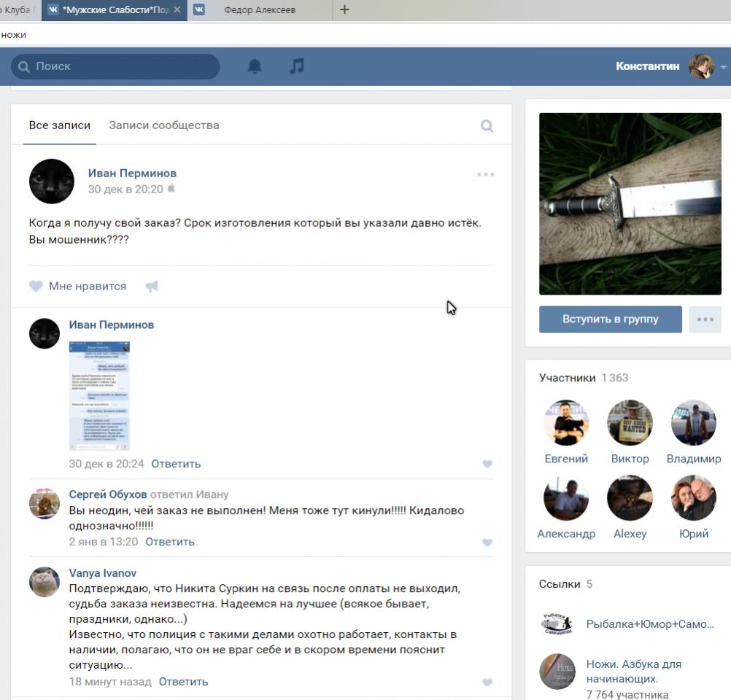Open the attached chat screenshot thumbnail
Viewport: 731px width, 700px height.
click(99, 395)
